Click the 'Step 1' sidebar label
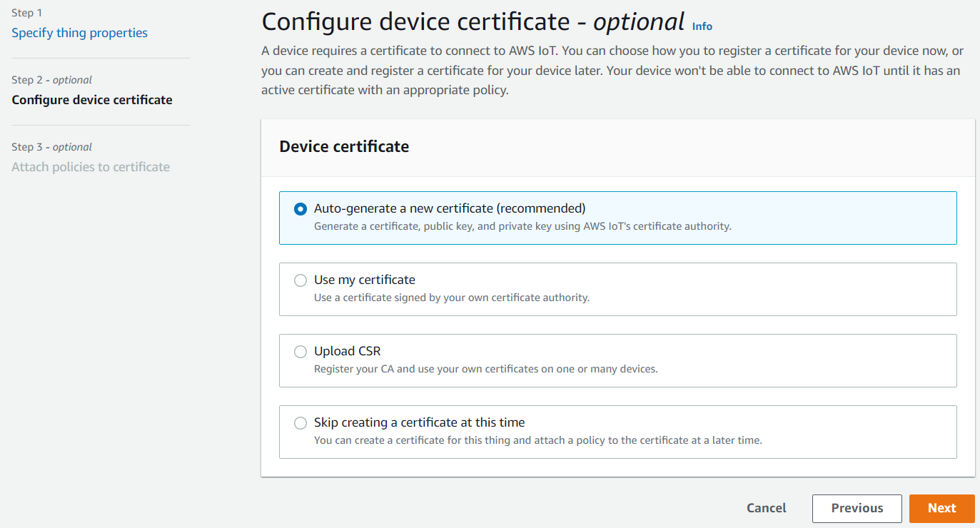This screenshot has height=528, width=980. click(x=27, y=13)
